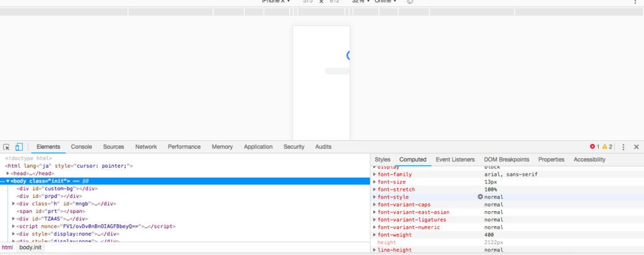Switch to the Styles sidebar tab
This screenshot has height=255, width=644.
click(382, 160)
